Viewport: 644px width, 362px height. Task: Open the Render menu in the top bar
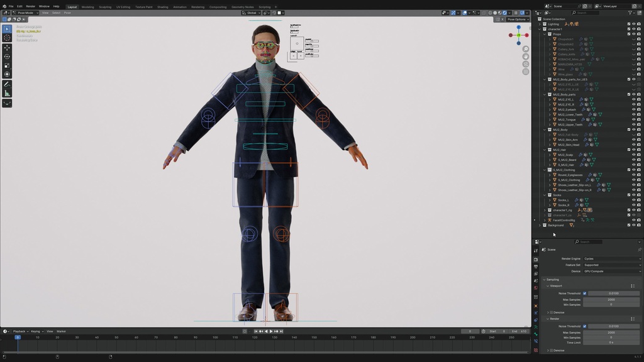coord(30,6)
